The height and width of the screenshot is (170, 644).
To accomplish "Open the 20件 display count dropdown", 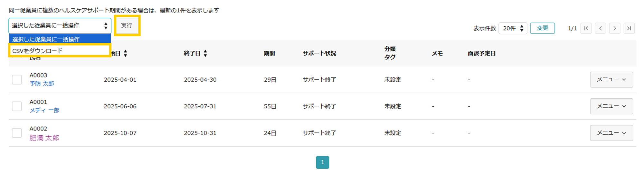I will (513, 28).
